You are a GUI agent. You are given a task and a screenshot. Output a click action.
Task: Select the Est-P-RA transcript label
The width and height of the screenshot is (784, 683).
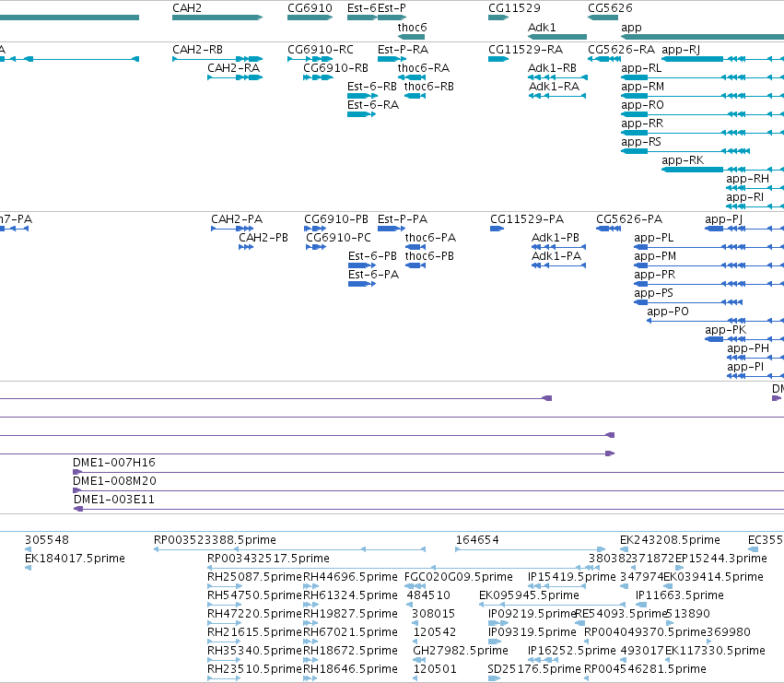click(x=403, y=50)
